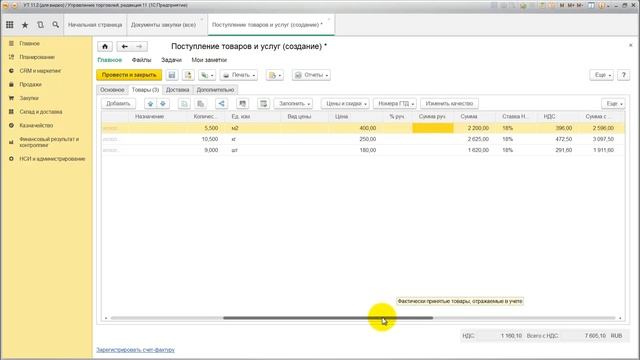Save the document with the floppy icon

[x=172, y=75]
